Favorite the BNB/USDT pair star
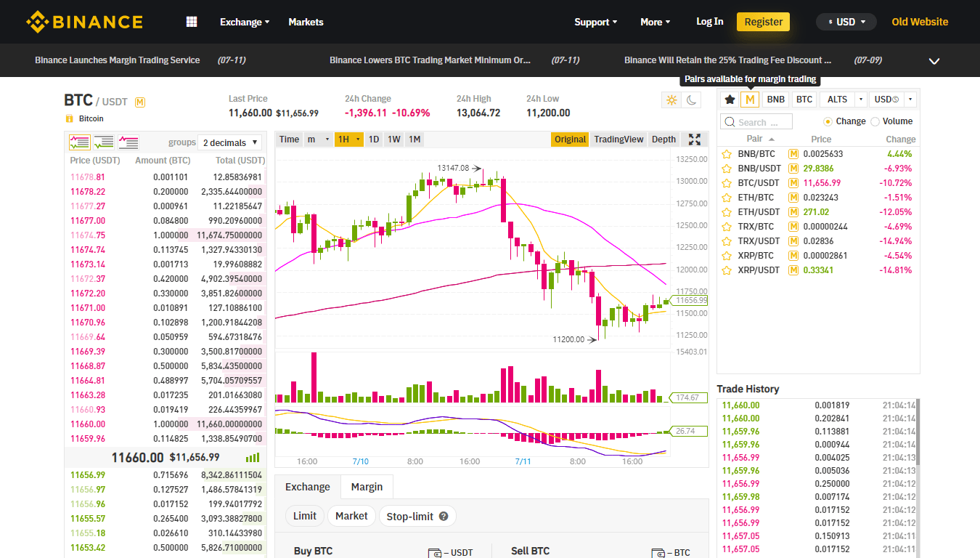This screenshot has height=558, width=980. tap(725, 169)
